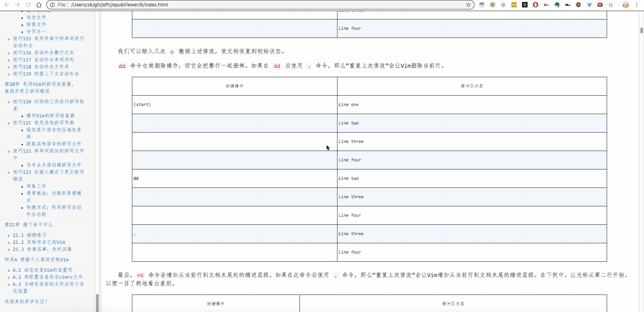Screen dimensions: 644x312
Task: Click the 欢迎来到异步社区 link
Action: click(x=26, y=302)
